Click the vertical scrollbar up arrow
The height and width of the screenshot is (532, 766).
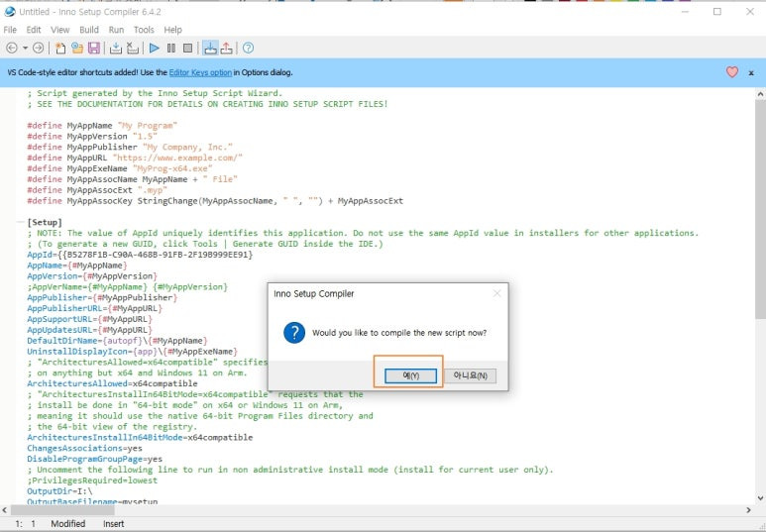tap(760, 94)
